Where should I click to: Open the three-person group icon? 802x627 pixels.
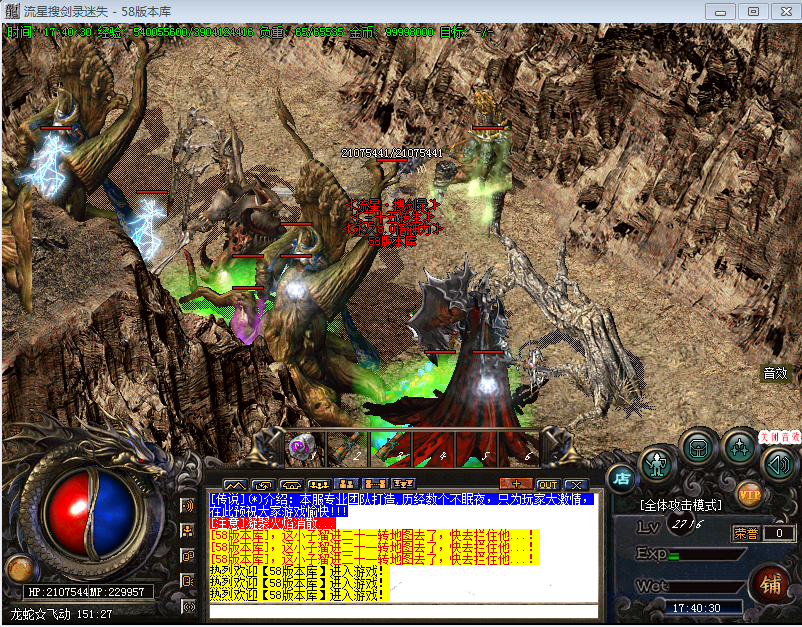pos(319,484)
